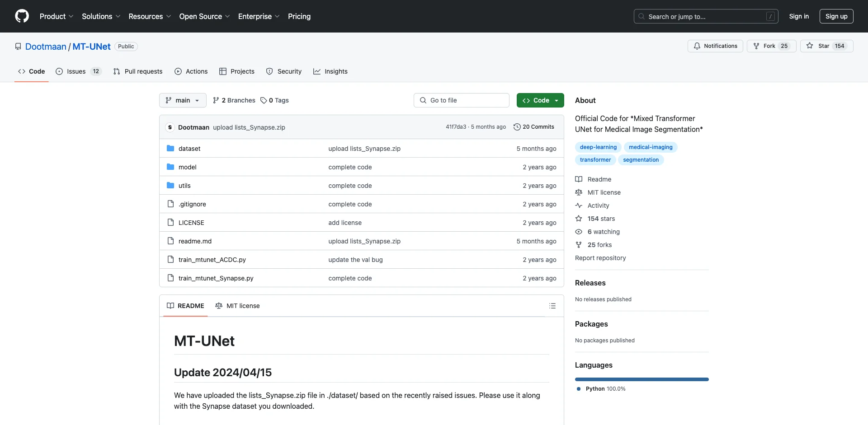Screen dimensions: 868x425
Task: Expand the Open Source menu
Action: point(204,16)
